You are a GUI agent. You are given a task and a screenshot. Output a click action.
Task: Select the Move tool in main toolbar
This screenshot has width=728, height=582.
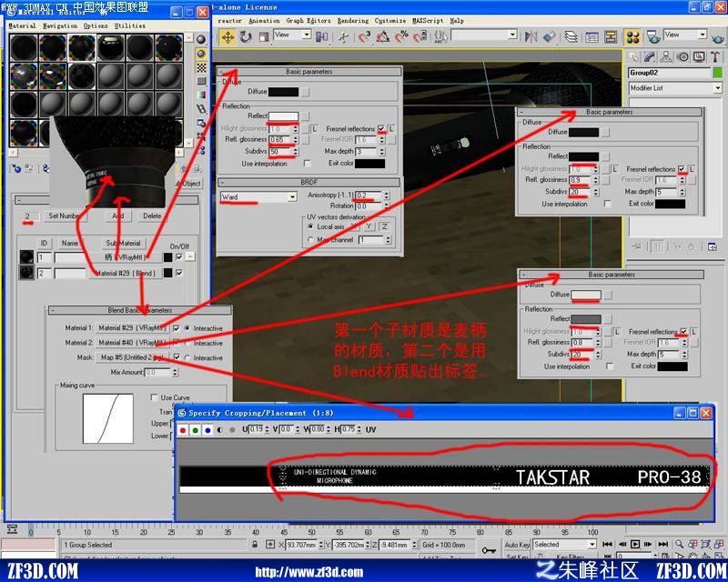coord(227,36)
